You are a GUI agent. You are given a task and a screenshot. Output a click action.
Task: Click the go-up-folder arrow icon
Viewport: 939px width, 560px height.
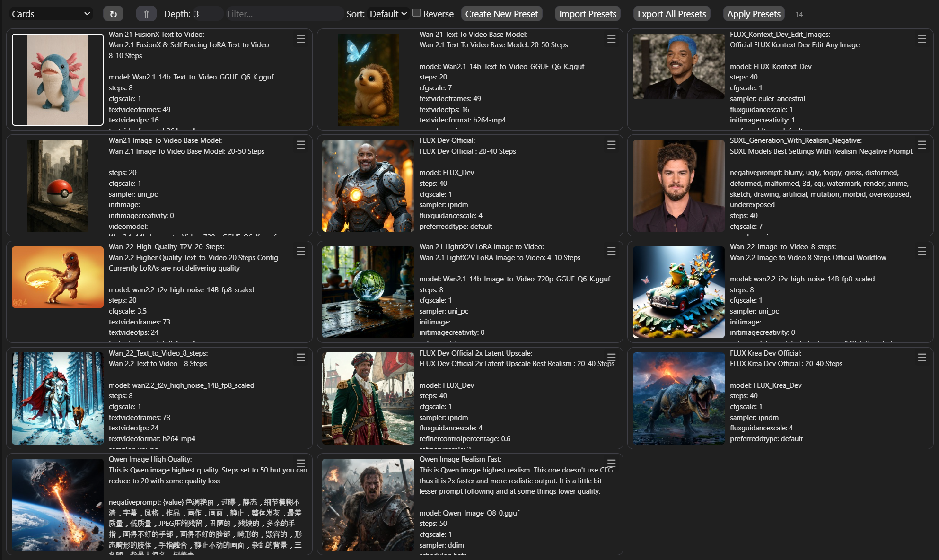point(146,14)
